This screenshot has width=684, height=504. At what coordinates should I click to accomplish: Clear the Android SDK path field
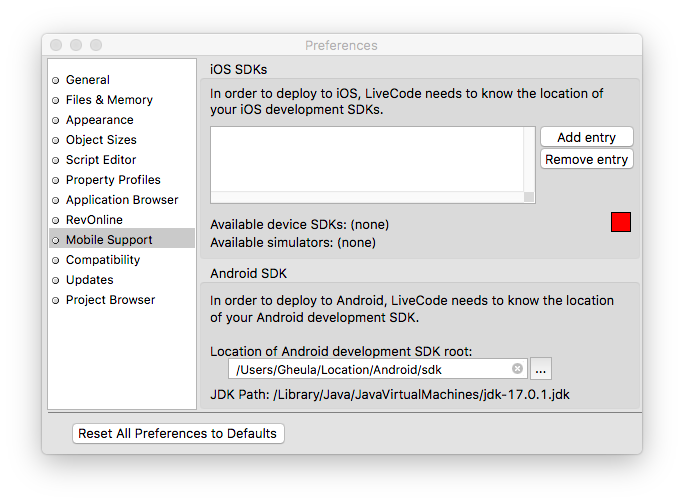[x=517, y=369]
